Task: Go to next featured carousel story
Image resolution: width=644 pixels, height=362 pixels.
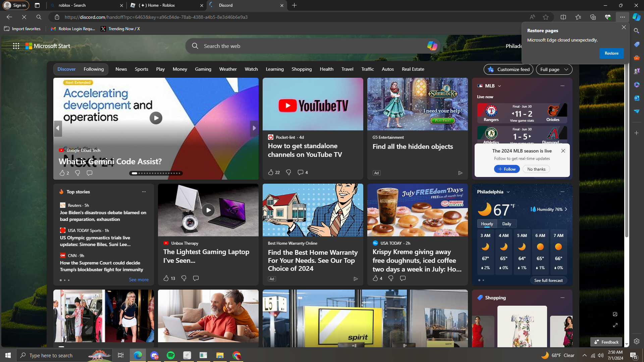Action: point(254,128)
